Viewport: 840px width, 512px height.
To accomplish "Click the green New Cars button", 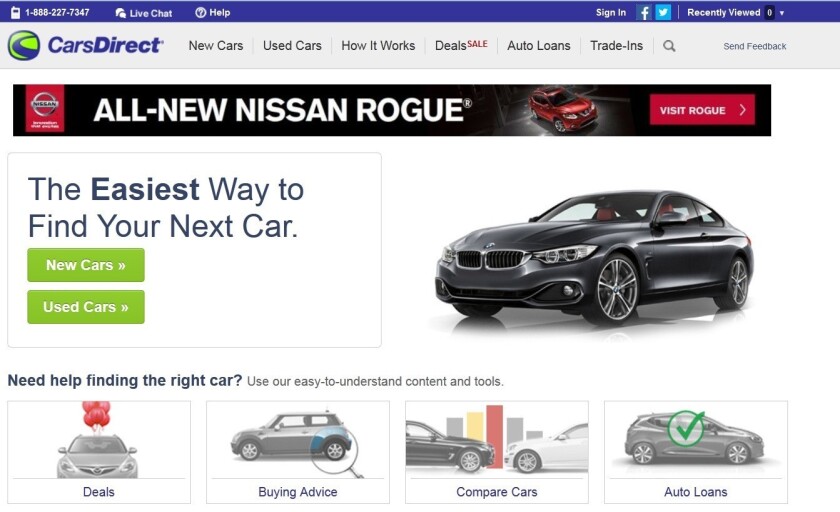I will 86,265.
